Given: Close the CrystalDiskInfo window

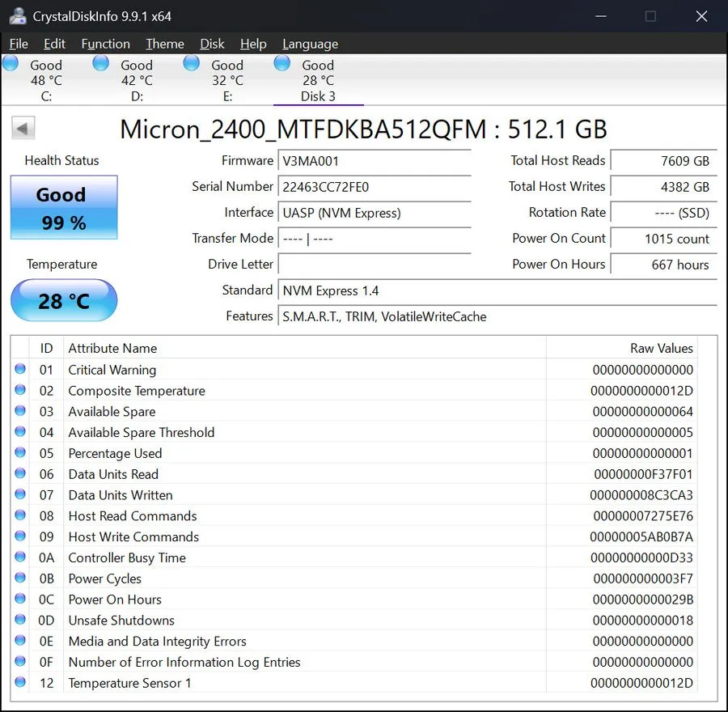Looking at the screenshot, I should 701,16.
